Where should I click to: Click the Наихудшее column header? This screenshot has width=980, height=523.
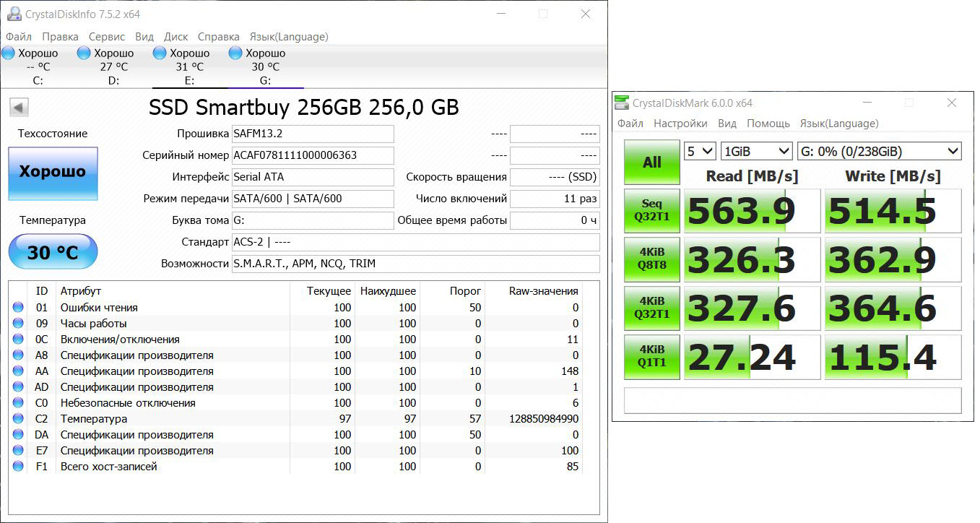(x=389, y=291)
